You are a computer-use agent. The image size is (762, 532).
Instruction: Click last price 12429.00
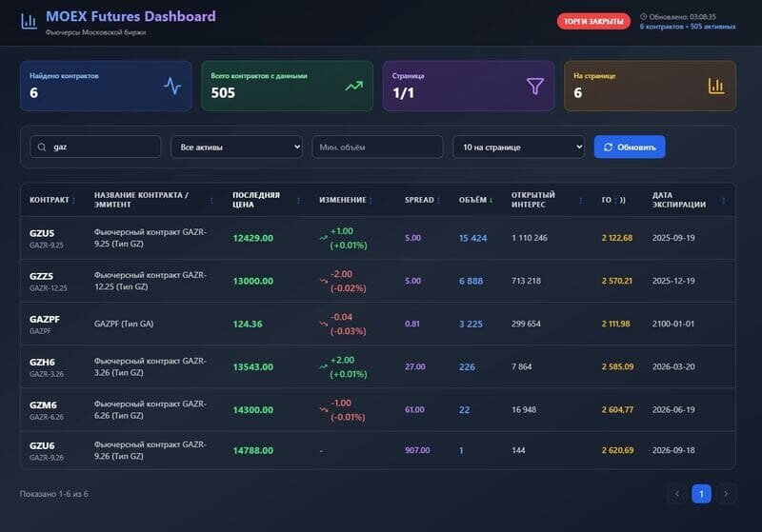(252, 238)
